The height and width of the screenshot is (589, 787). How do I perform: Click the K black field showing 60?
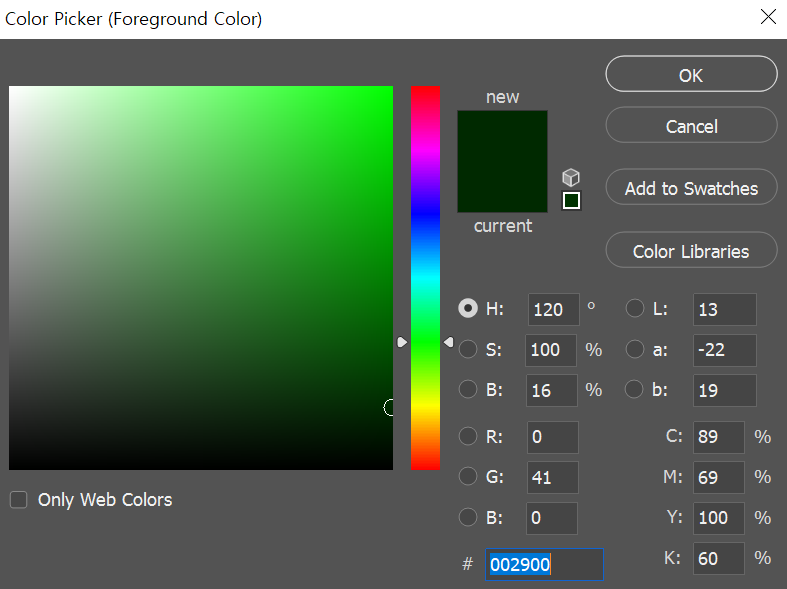[x=719, y=558]
